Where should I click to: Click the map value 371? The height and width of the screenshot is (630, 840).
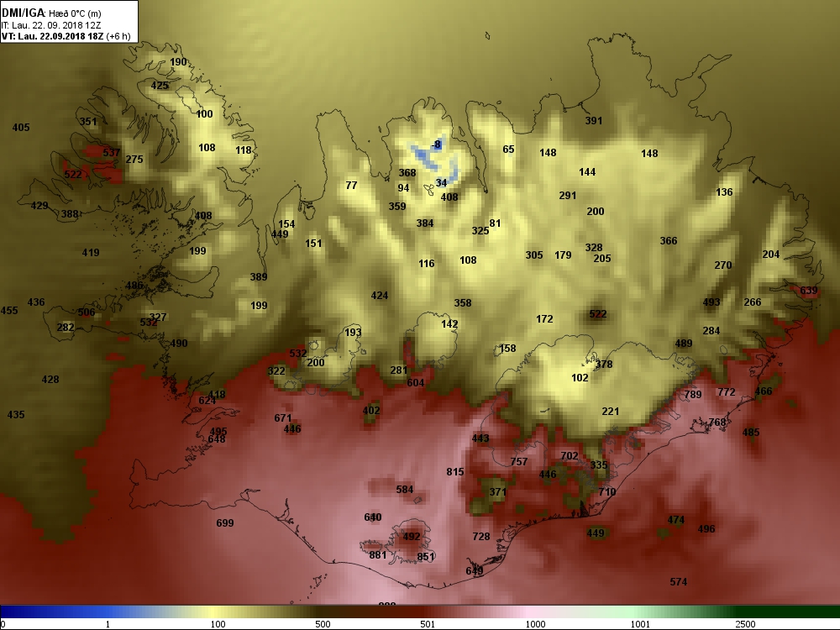click(497, 491)
